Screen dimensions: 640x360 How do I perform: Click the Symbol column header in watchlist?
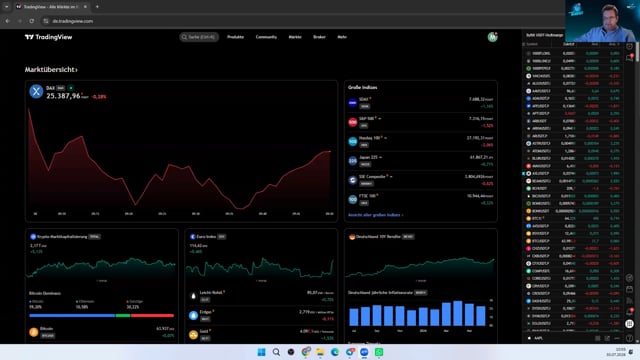click(x=532, y=44)
